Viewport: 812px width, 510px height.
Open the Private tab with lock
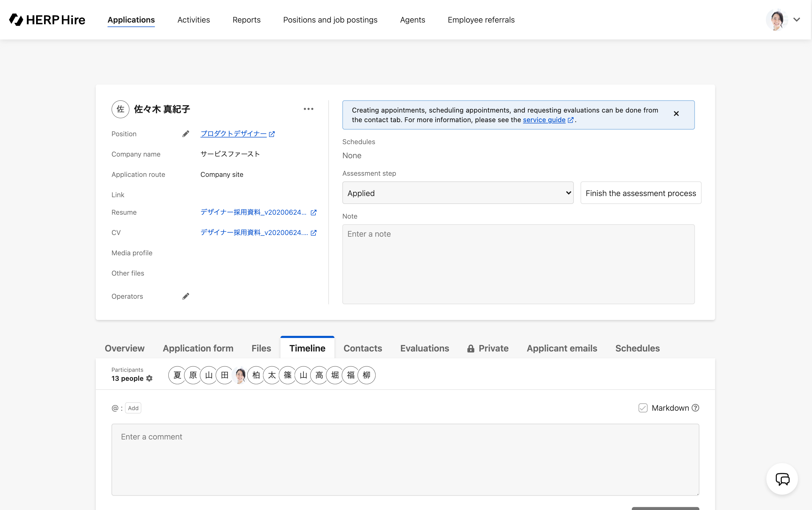coord(488,348)
